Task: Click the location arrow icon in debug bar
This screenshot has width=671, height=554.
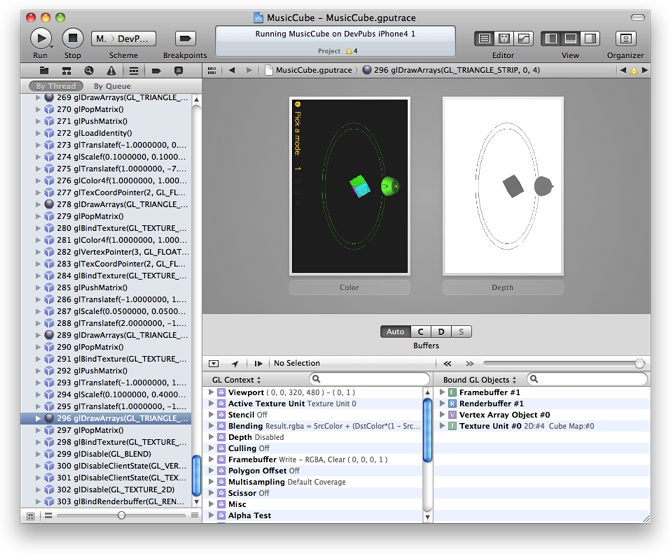Action: tap(235, 363)
